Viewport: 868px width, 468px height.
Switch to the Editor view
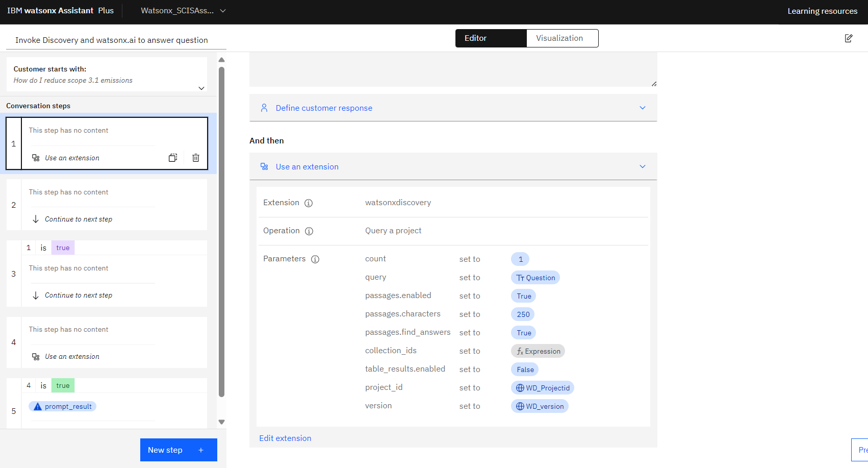coord(491,38)
